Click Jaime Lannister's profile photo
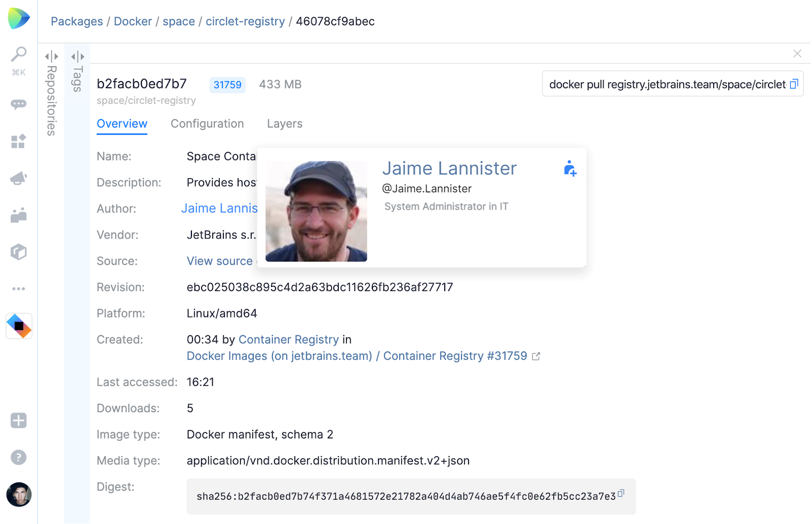Screen dimensions: 812x524 316,211
